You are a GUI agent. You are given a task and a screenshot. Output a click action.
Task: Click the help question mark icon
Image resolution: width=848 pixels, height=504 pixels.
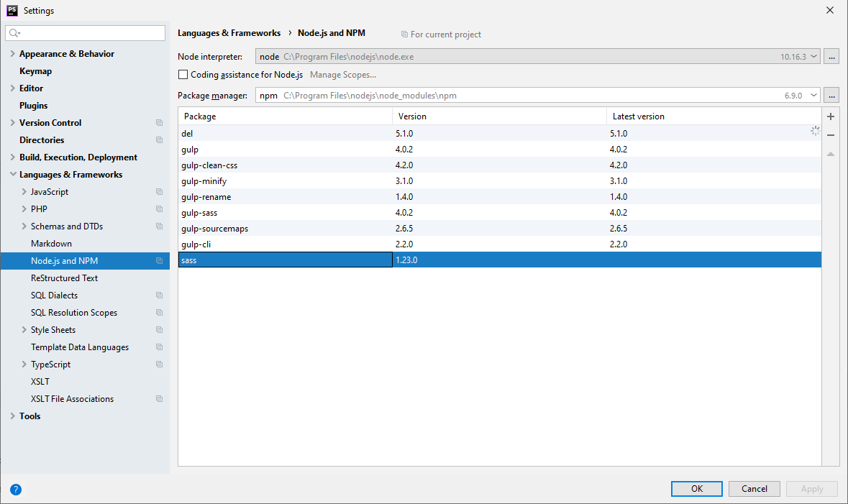pos(15,489)
